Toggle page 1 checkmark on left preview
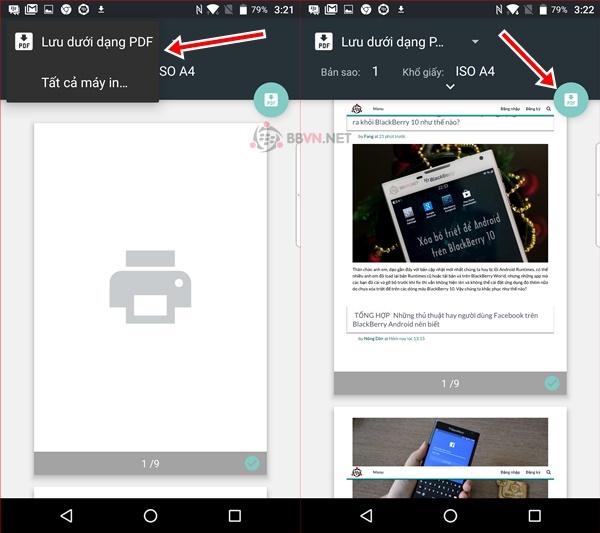The height and width of the screenshot is (533, 600). 252,463
